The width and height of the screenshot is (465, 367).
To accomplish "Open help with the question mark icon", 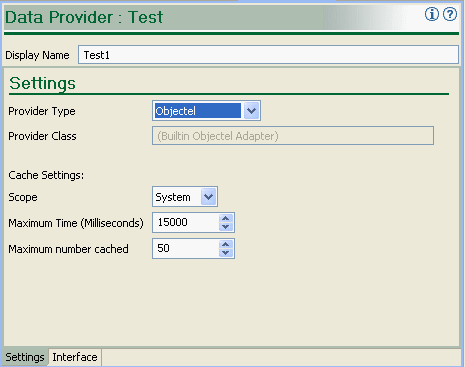I will point(450,14).
